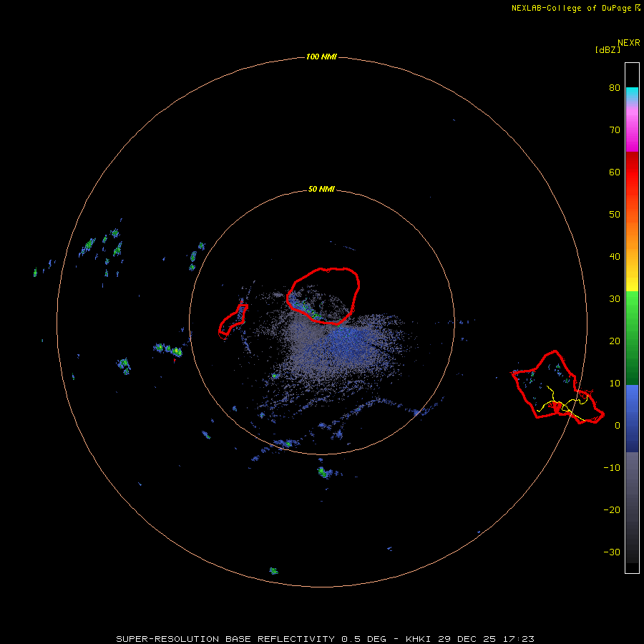The image size is (644, 644).
Task: Click the small narrow island outline west of center
Action: 233,321
